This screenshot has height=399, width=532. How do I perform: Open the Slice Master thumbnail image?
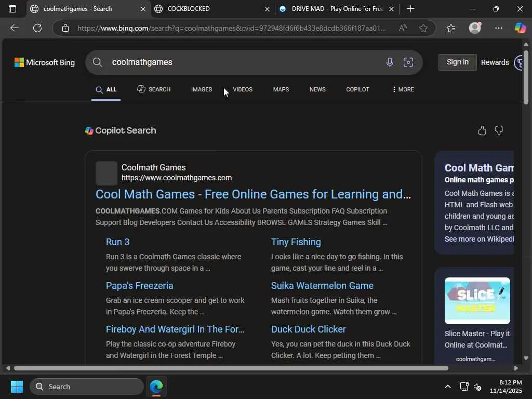point(477,301)
